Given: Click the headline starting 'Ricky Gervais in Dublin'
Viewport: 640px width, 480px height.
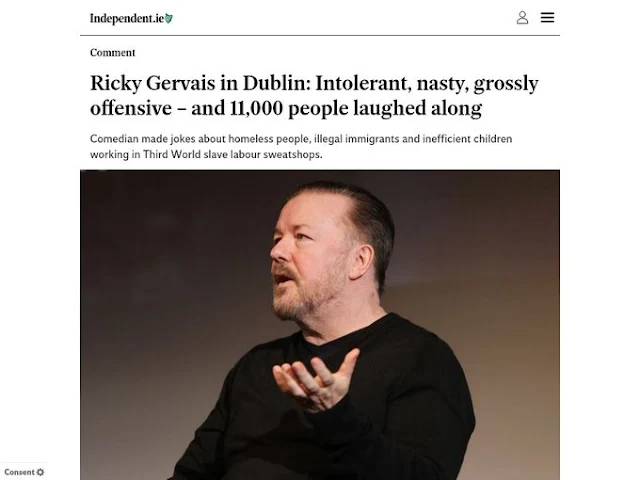Looking at the screenshot, I should [314, 96].
